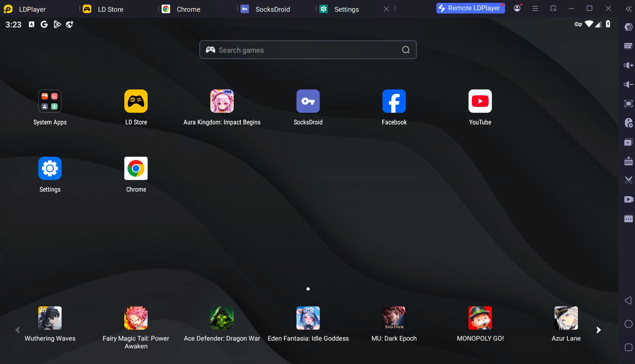Click the volume up sidebar icon
635x364 pixels.
[628, 65]
